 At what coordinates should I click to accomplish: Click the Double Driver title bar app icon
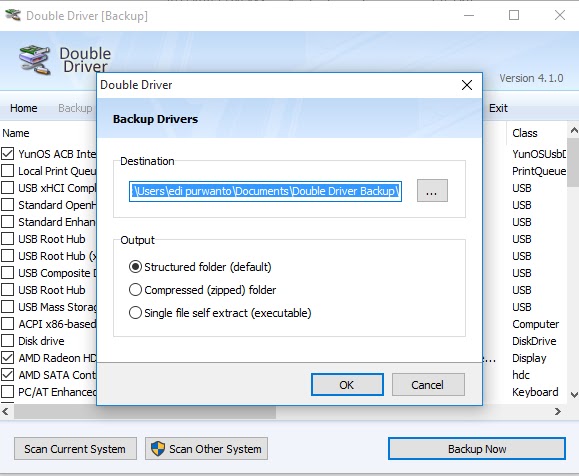click(x=13, y=15)
